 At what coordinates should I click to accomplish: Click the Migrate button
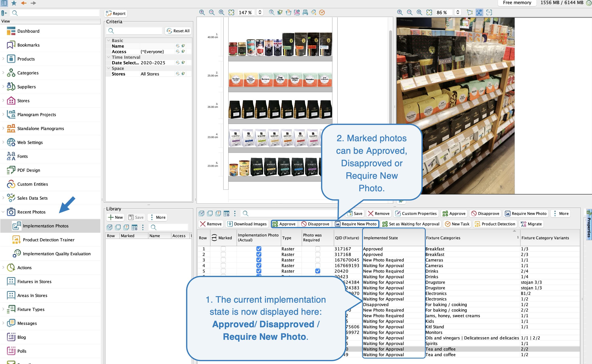(x=531, y=224)
